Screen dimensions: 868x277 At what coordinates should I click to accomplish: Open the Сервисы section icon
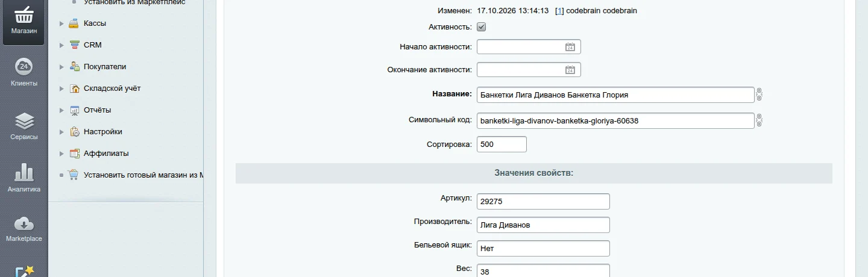pos(24,120)
